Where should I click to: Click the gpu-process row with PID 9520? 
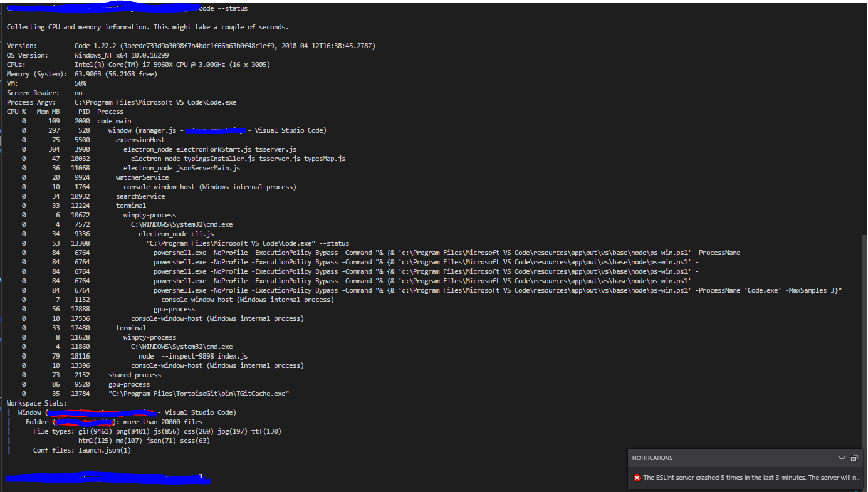click(x=86, y=385)
